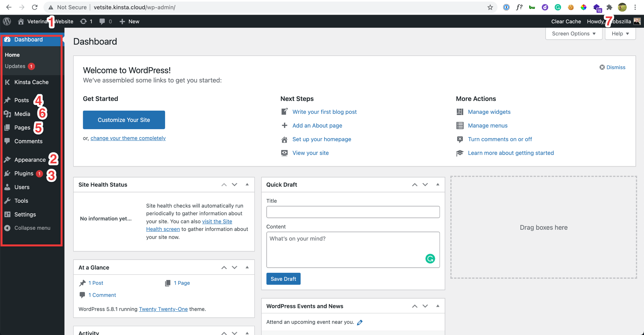Click the Grammarly icon in Content box
The height and width of the screenshot is (335, 644).
[x=430, y=259]
